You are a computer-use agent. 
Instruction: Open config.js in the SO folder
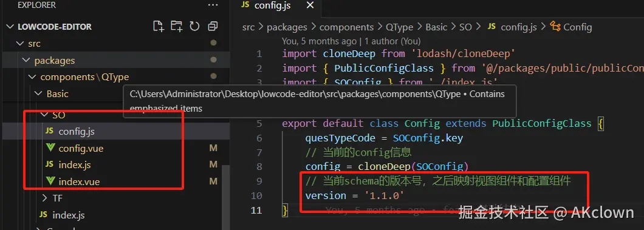click(77, 132)
